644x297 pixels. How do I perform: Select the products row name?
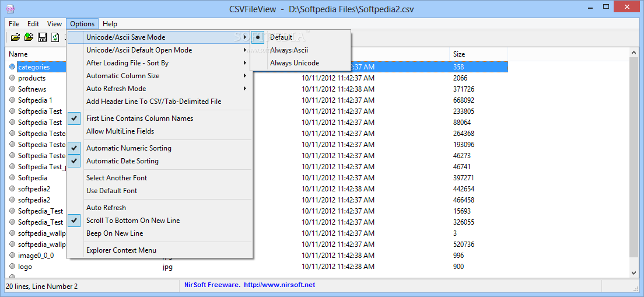[32, 78]
